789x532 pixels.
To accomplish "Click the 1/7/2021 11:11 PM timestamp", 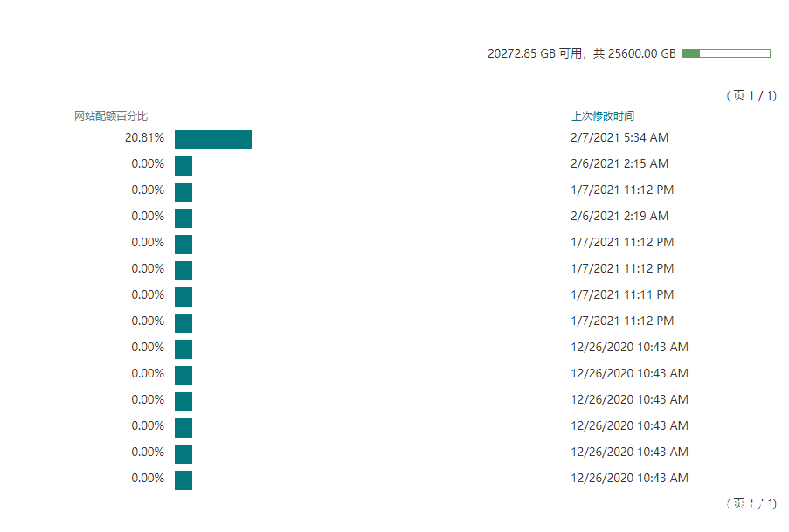I will click(622, 294).
